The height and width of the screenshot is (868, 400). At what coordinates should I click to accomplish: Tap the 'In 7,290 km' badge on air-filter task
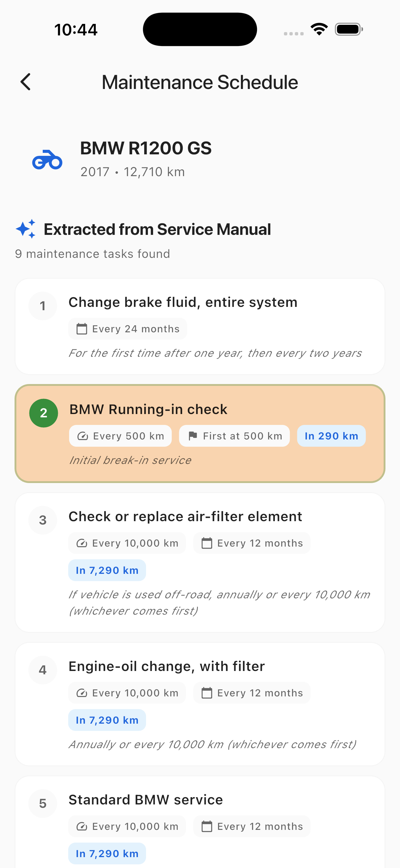tap(107, 570)
